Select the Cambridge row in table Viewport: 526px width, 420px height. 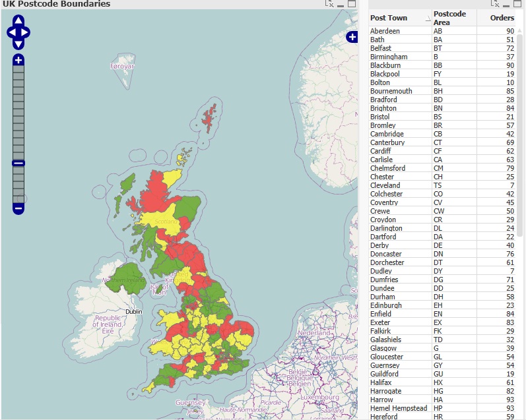point(442,134)
